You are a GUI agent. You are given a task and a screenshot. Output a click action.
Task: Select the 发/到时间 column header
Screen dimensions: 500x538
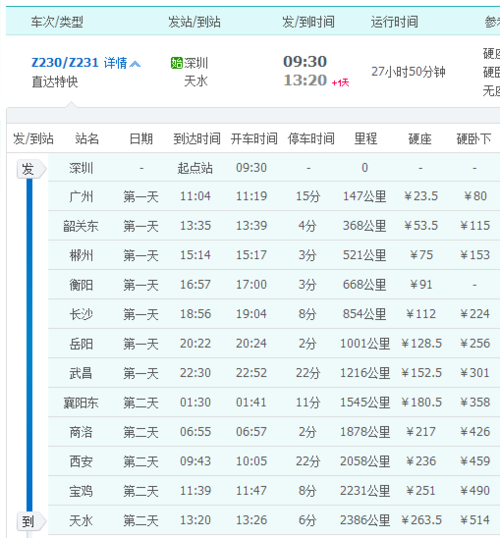(x=308, y=22)
